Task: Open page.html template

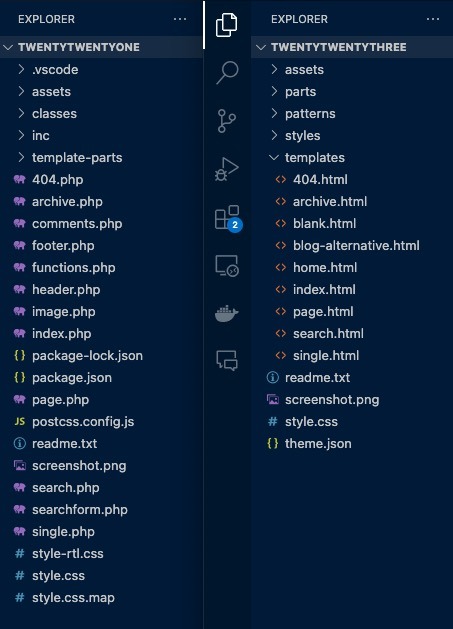Action: click(352, 312)
